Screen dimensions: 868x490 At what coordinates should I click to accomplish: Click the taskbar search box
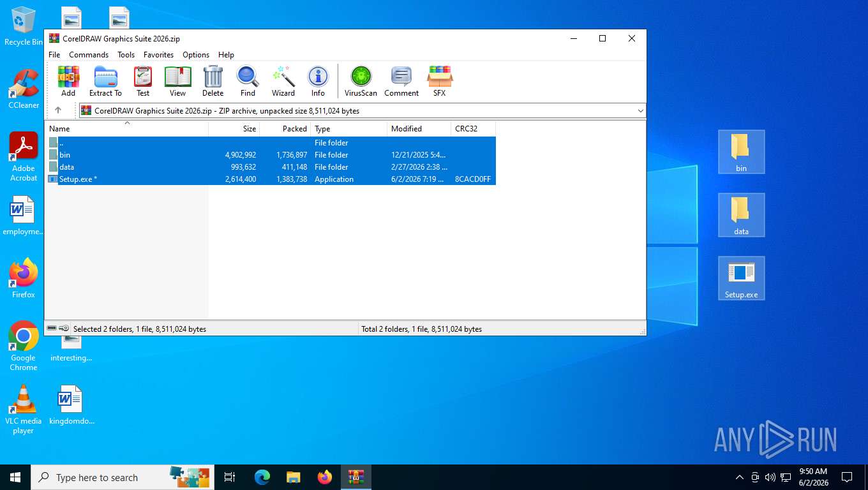click(x=121, y=477)
